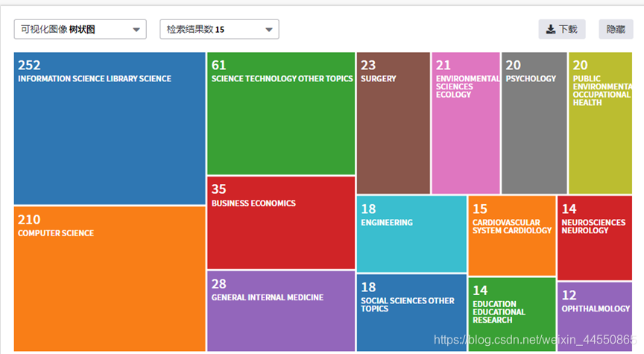This screenshot has width=644, height=354.
Task: Choose the Surgery tile
Action: 394,123
